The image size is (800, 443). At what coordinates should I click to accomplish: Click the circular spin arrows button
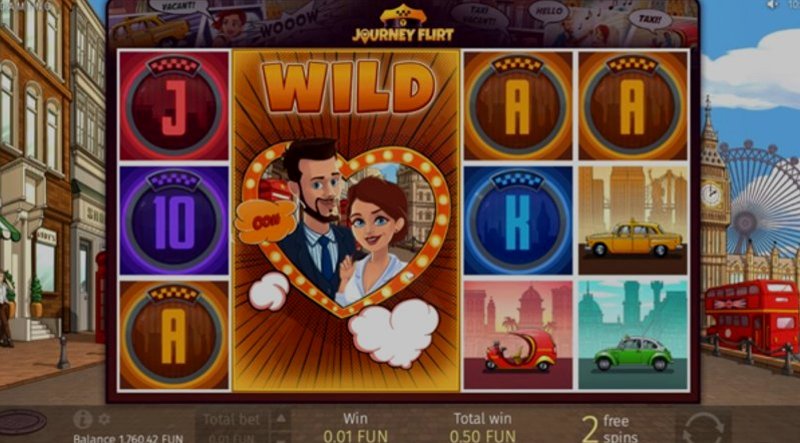pos(703,427)
